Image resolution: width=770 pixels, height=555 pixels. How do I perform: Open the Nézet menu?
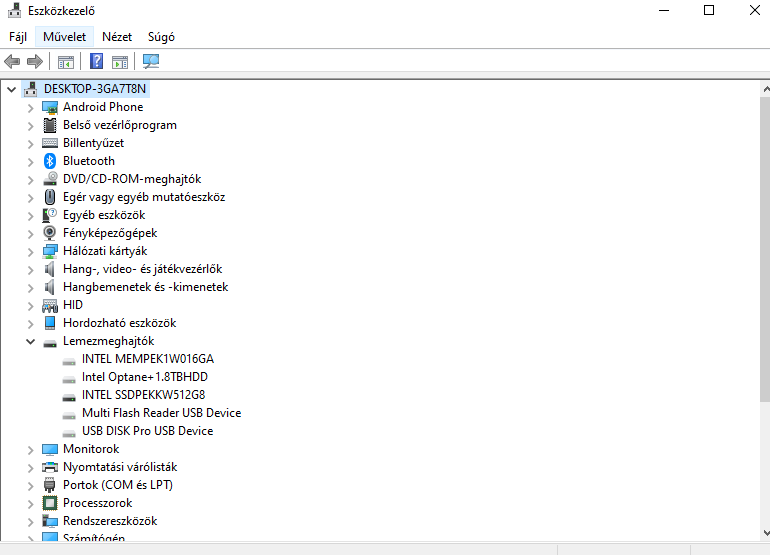[117, 37]
